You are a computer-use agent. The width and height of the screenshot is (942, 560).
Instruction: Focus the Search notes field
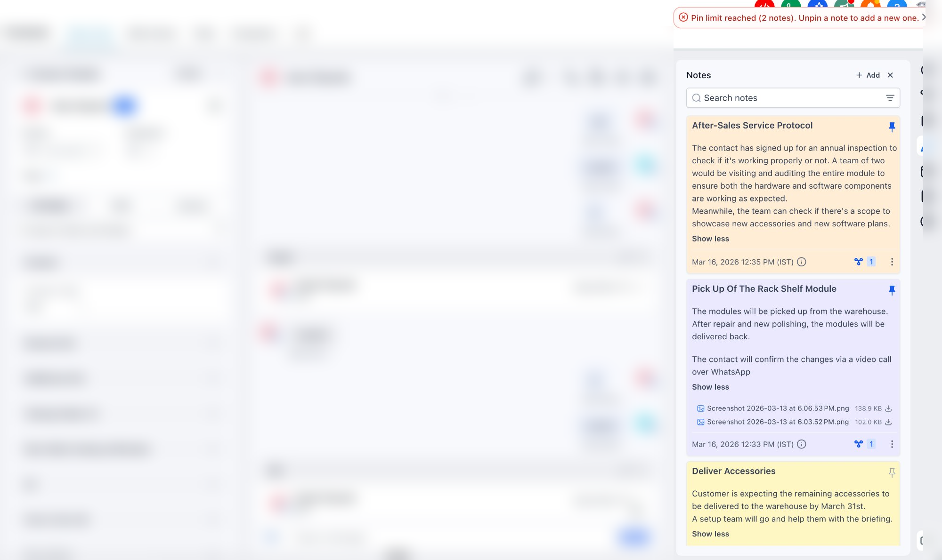click(787, 98)
